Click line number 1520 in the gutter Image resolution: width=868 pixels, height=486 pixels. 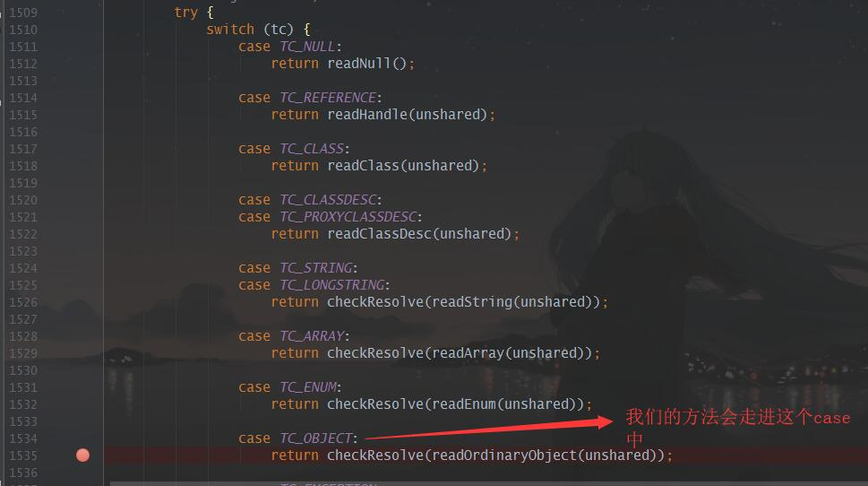click(23, 200)
